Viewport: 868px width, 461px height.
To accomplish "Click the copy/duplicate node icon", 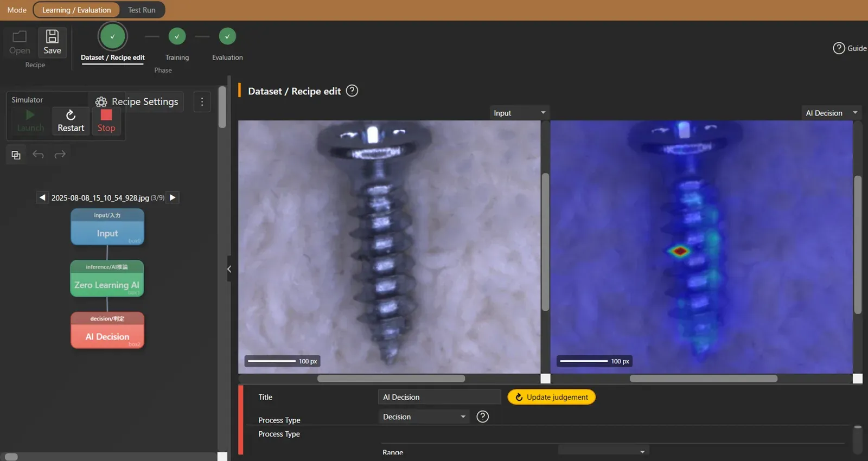I will click(x=16, y=155).
